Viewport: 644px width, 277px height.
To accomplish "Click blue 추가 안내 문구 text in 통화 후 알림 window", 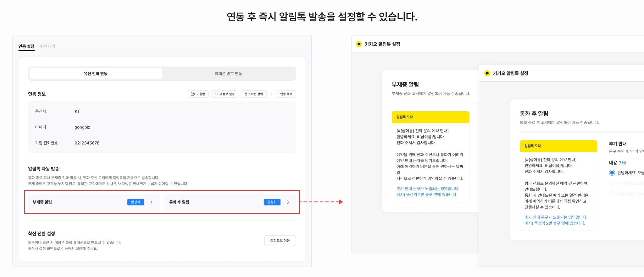I will click(x=556, y=220).
